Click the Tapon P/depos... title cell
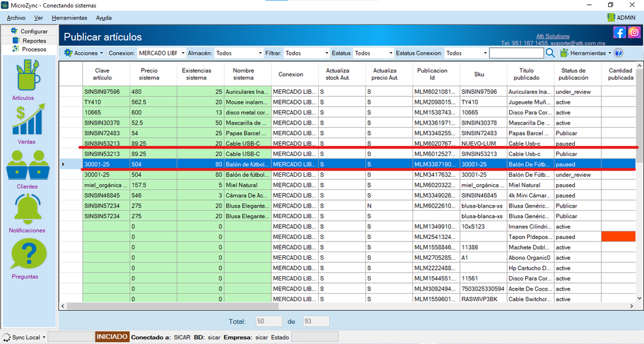The height and width of the screenshot is (344, 644). click(530, 237)
